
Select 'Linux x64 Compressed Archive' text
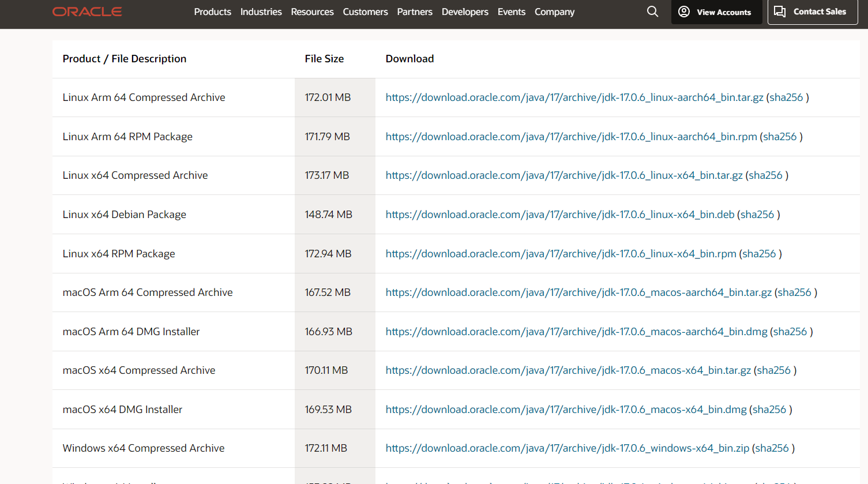(135, 175)
